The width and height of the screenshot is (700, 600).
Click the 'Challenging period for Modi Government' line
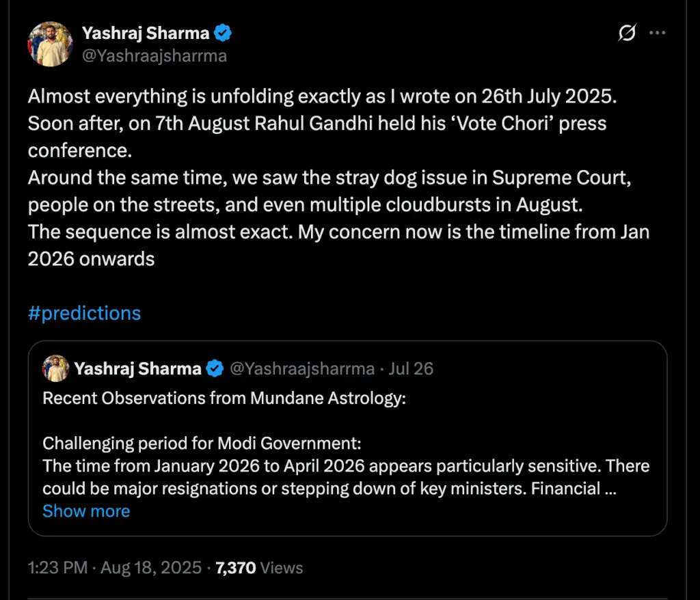[202, 444]
